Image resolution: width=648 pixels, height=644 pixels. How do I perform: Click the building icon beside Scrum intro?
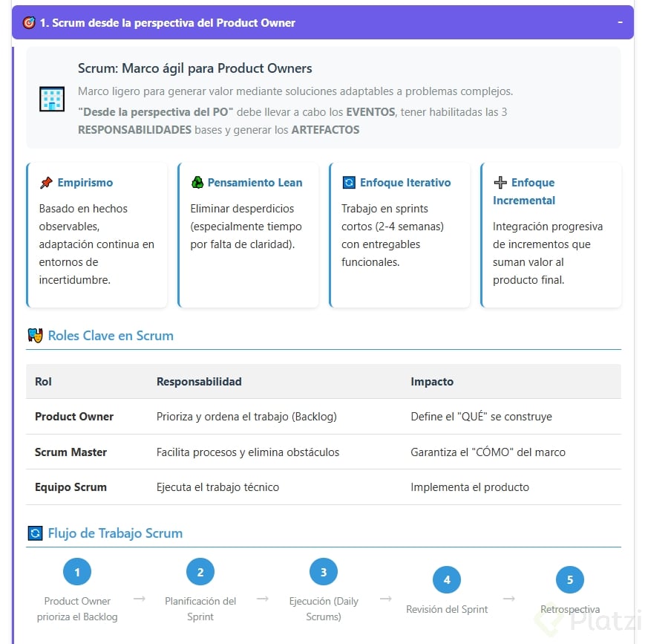point(51,99)
